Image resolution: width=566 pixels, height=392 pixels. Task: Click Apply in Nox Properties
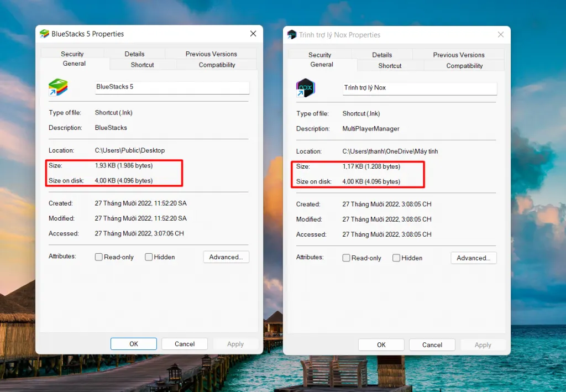(483, 344)
